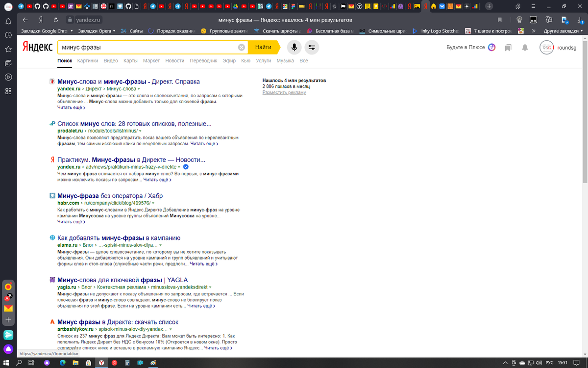Show hidden bookmarks with double chevron
The image size is (588, 368).
pos(534,31)
